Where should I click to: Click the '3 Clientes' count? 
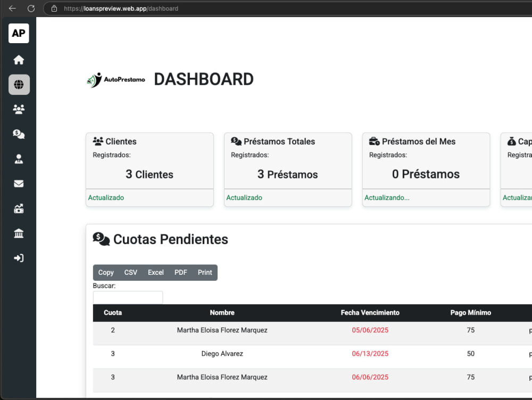[x=149, y=174]
